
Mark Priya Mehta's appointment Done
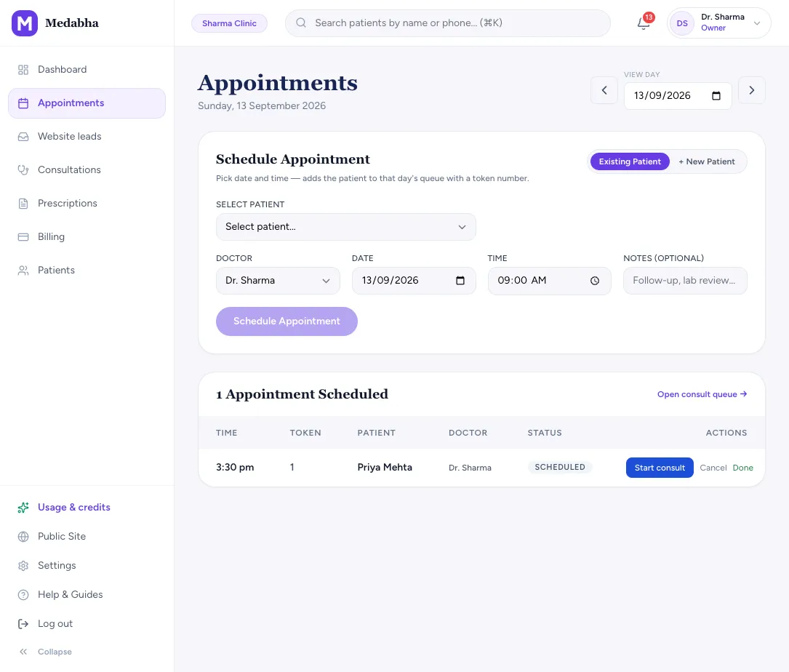(742, 468)
